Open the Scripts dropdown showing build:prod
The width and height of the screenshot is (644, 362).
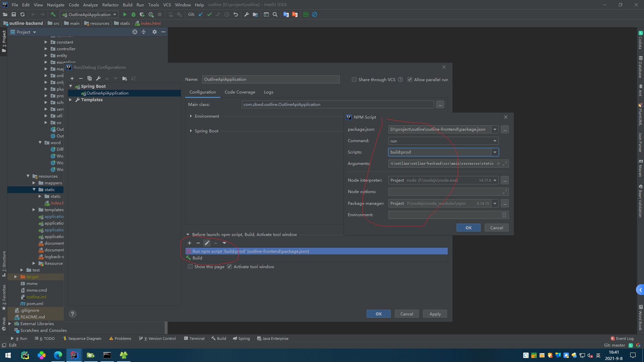tap(495, 152)
